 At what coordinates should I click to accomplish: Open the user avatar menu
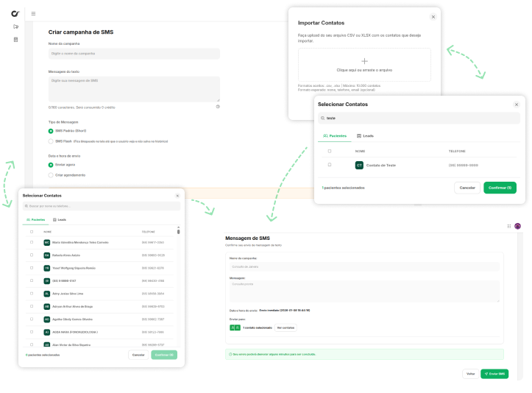click(517, 226)
